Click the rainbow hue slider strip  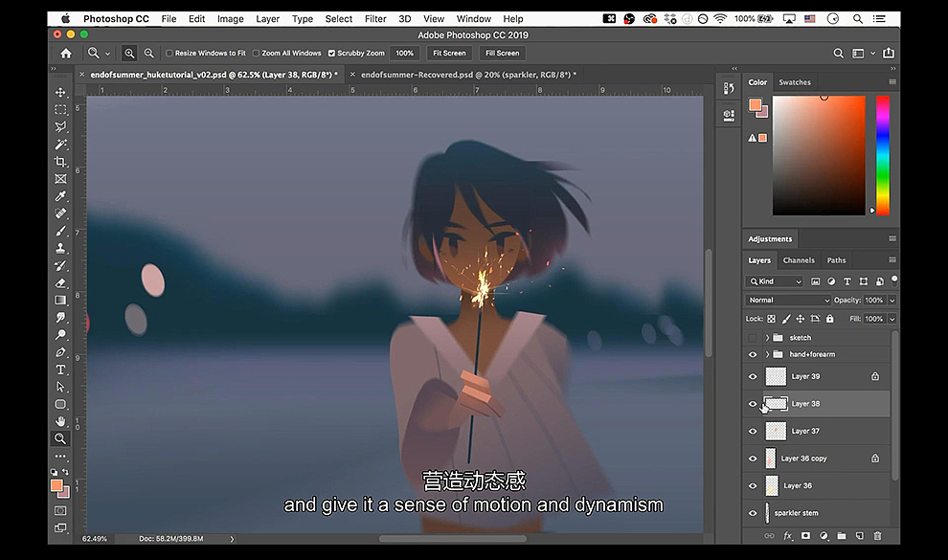(883, 155)
